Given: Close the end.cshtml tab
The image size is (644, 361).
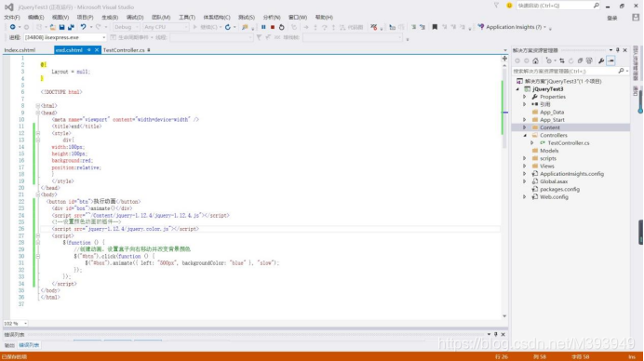Looking at the screenshot, I should 97,50.
